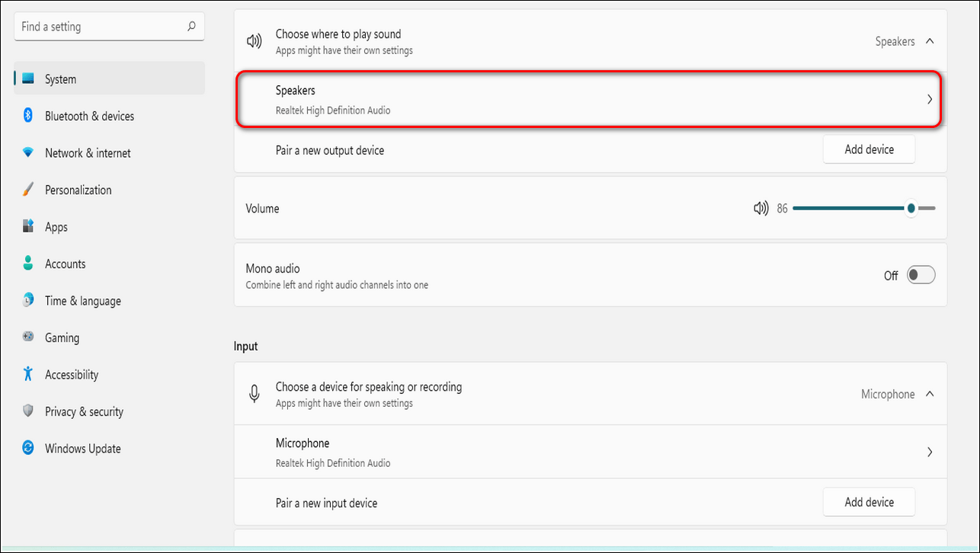Collapse the output device list chevron
The image size is (980, 553).
coord(930,42)
